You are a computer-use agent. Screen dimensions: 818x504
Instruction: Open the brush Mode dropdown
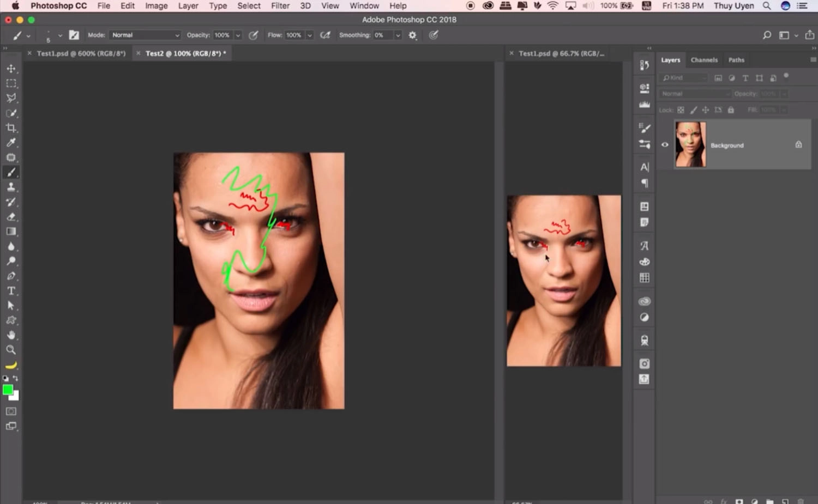(145, 35)
